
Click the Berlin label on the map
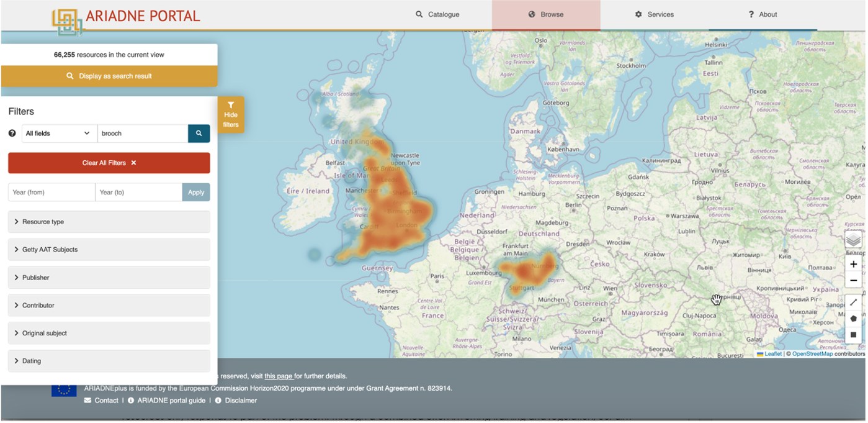click(574, 204)
